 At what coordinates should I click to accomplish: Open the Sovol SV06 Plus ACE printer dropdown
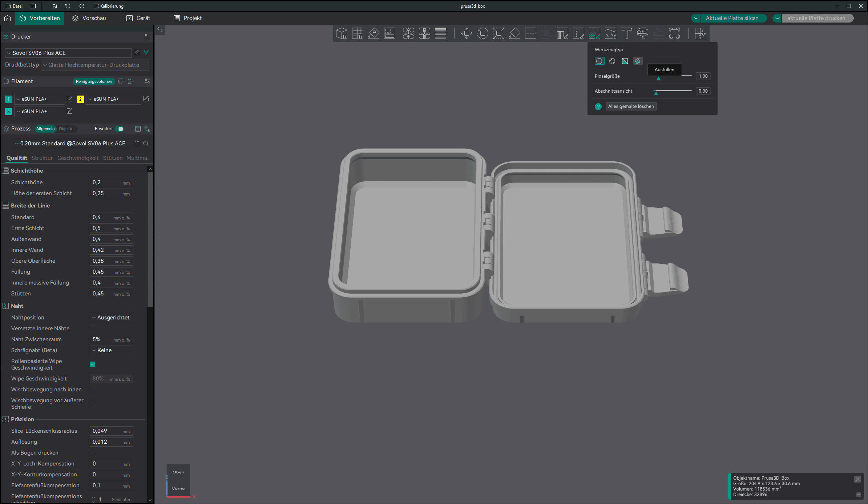tap(68, 53)
